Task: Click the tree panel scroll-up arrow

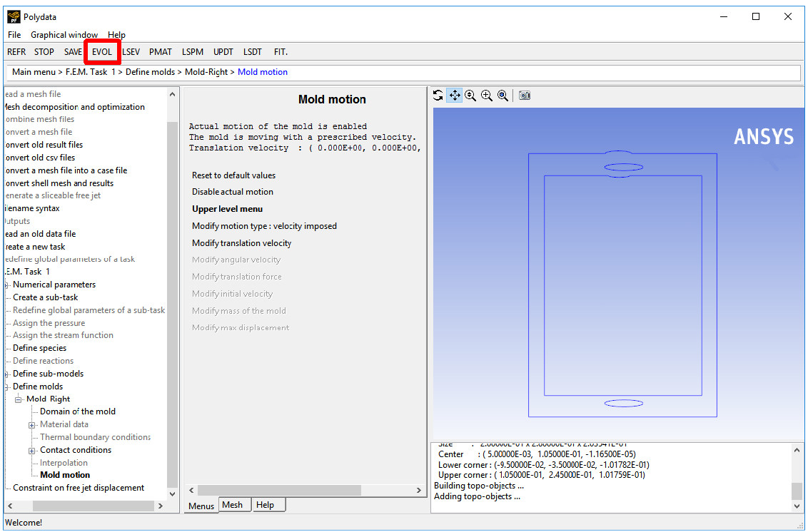Action: 172,94
